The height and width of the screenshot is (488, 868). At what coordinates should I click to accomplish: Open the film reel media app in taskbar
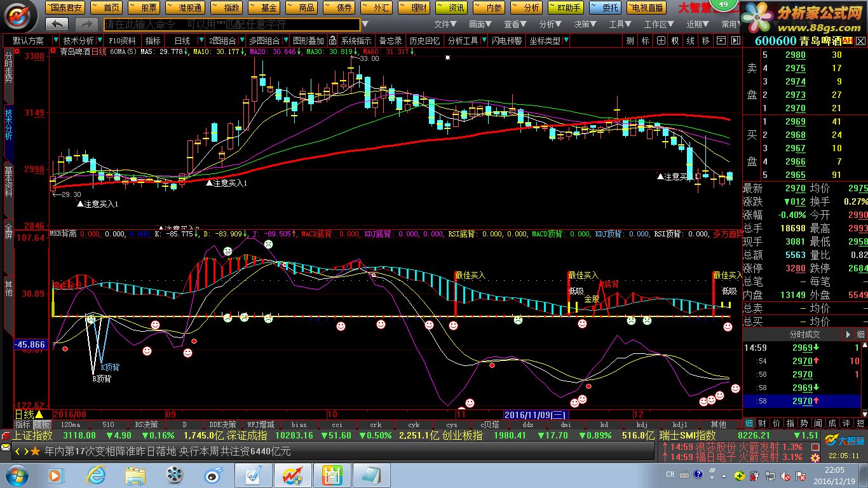tap(175, 475)
